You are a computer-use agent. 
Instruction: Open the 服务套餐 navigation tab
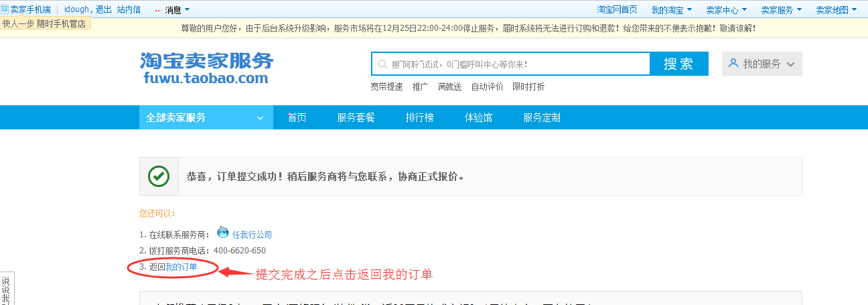[x=356, y=117]
